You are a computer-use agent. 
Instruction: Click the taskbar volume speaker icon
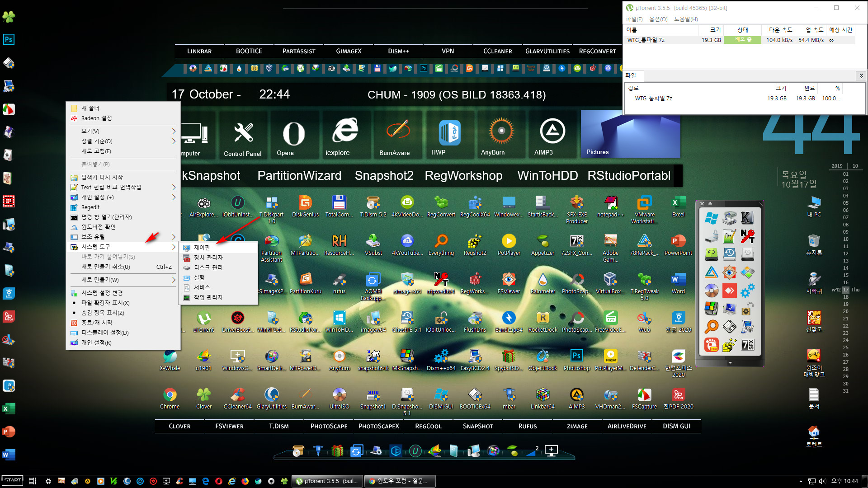[822, 481]
